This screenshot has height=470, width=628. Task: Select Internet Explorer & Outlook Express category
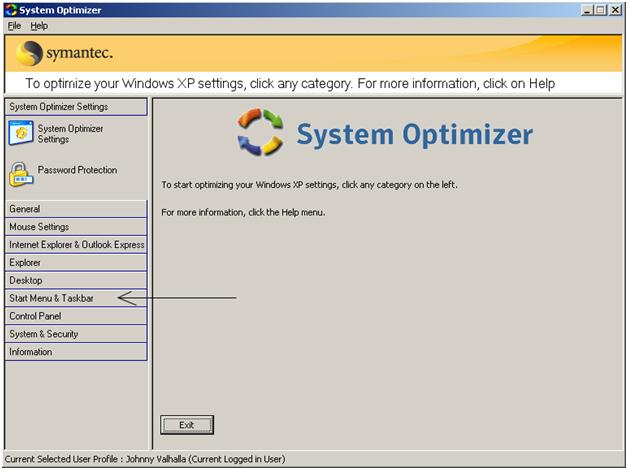point(76,245)
